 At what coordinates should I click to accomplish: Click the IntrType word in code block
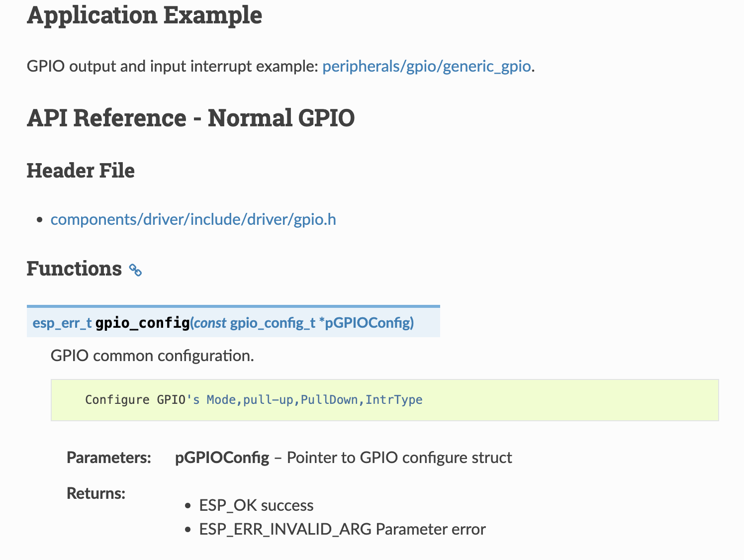pyautogui.click(x=394, y=400)
